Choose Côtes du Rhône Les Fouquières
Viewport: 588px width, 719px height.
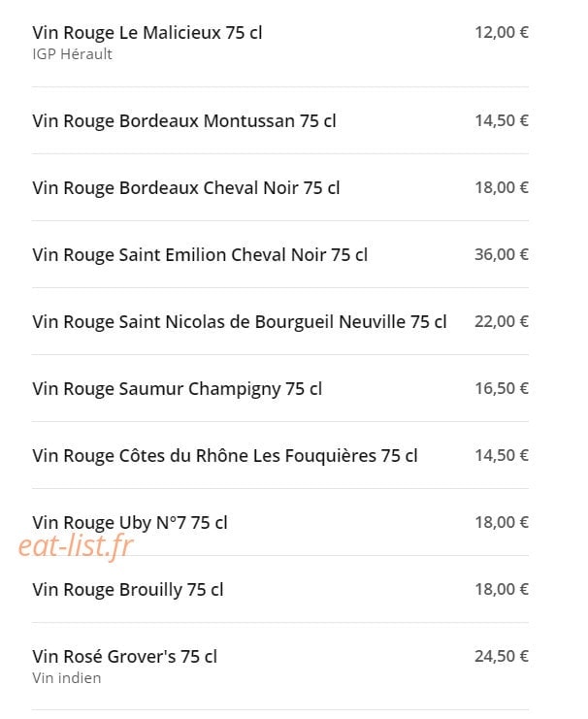pyautogui.click(x=225, y=456)
